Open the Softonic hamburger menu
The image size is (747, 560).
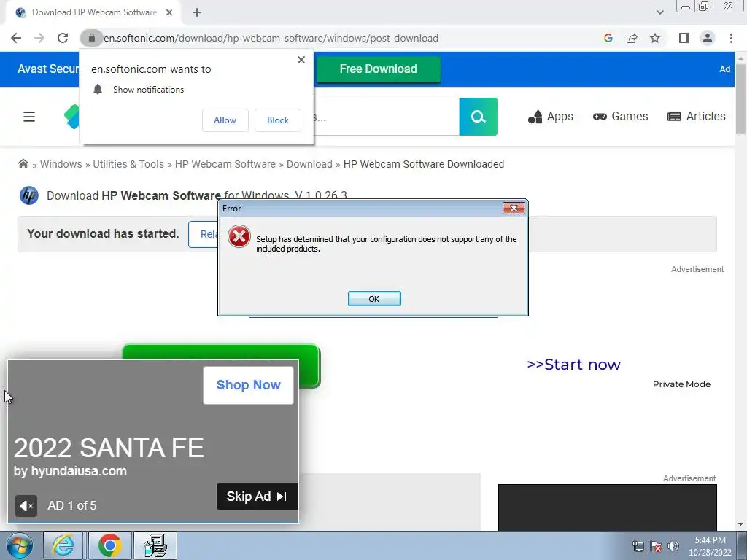(x=29, y=117)
